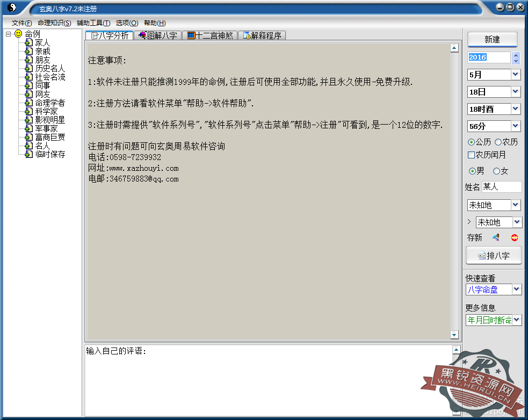The image size is (528, 420).
Task: Click the 富商巨贾 category icon
Action: coord(29,137)
